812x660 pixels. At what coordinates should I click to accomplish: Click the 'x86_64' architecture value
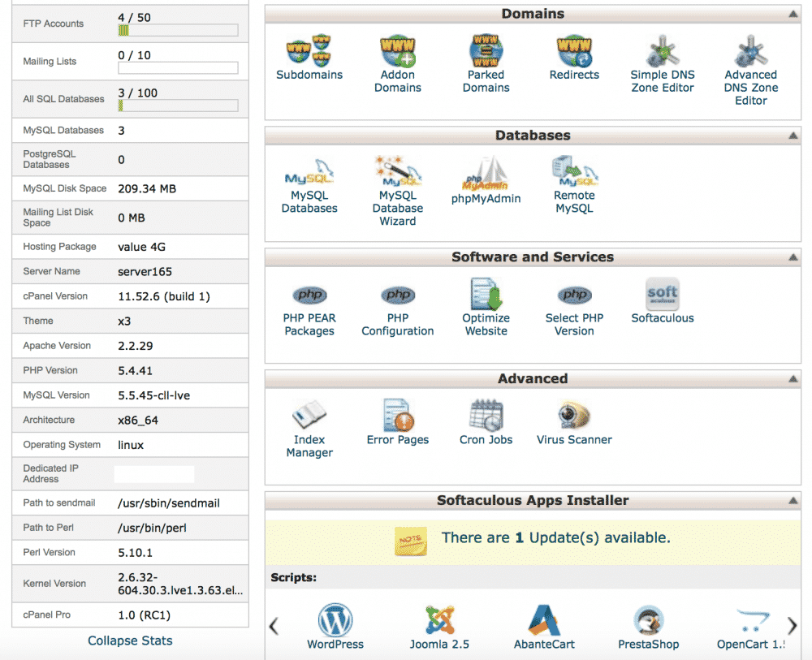point(138,421)
